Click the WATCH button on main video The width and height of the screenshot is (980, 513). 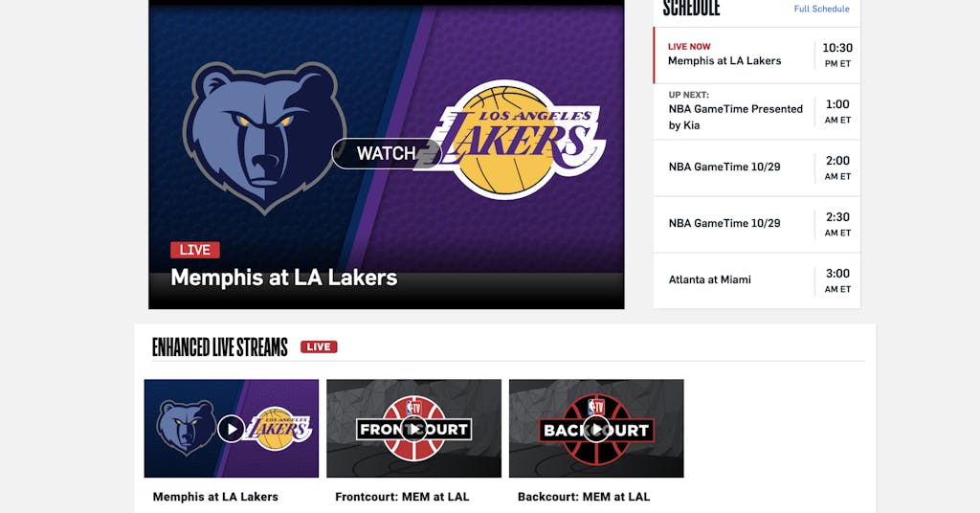coord(387,153)
